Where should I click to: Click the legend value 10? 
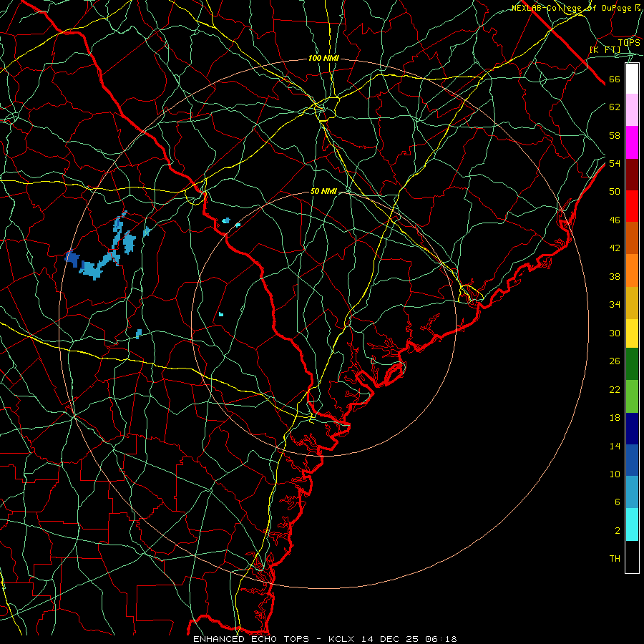pos(615,474)
